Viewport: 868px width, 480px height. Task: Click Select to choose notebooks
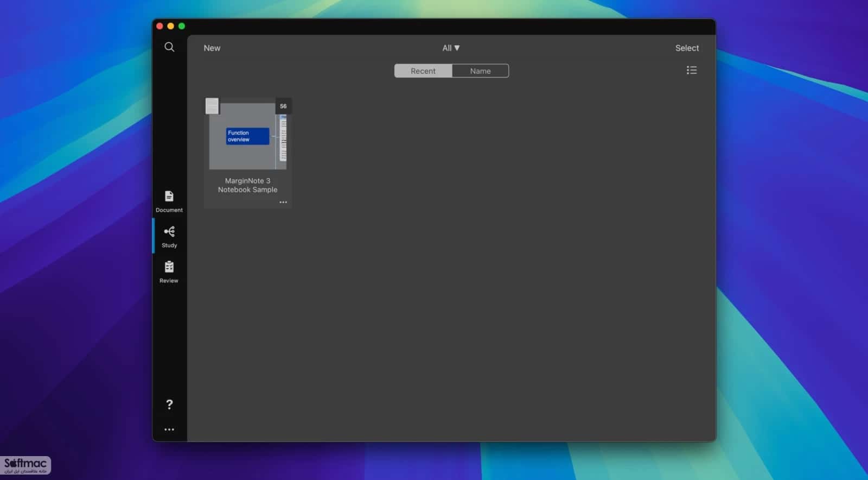point(687,48)
